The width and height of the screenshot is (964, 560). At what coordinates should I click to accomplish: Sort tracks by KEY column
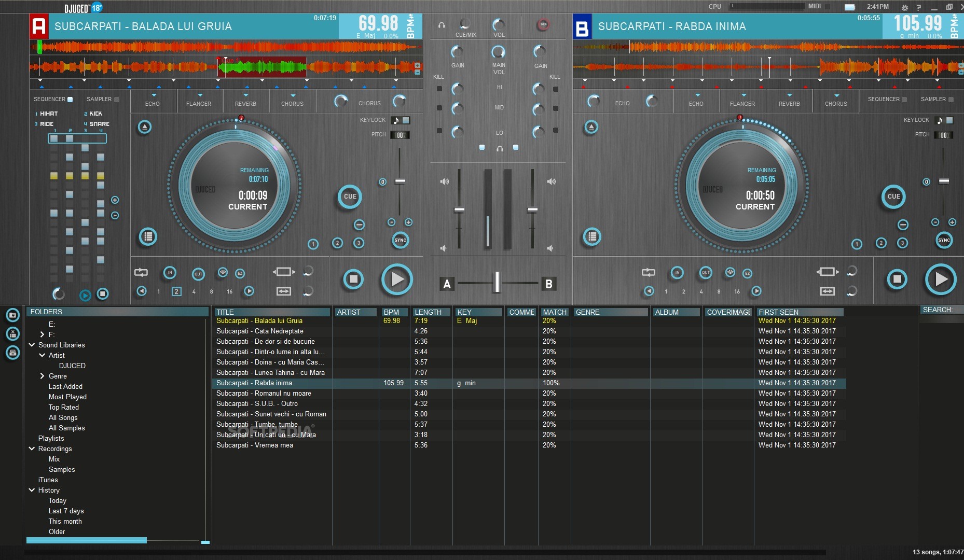click(479, 312)
